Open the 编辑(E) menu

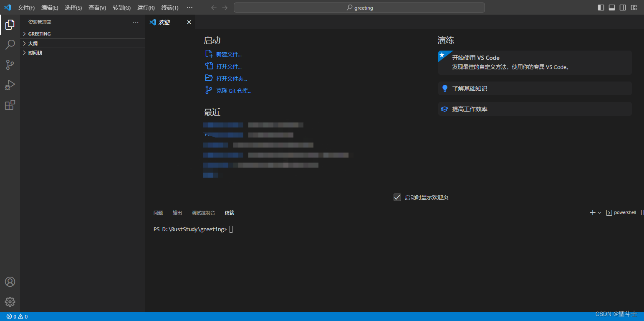click(50, 8)
